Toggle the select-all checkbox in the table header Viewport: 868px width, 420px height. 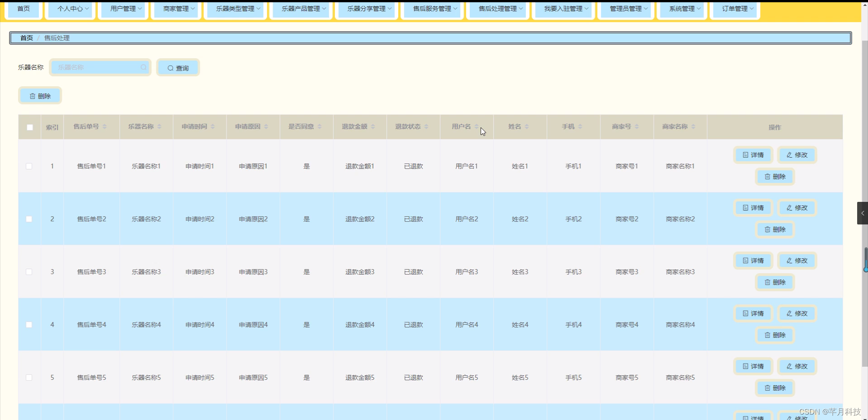point(29,127)
